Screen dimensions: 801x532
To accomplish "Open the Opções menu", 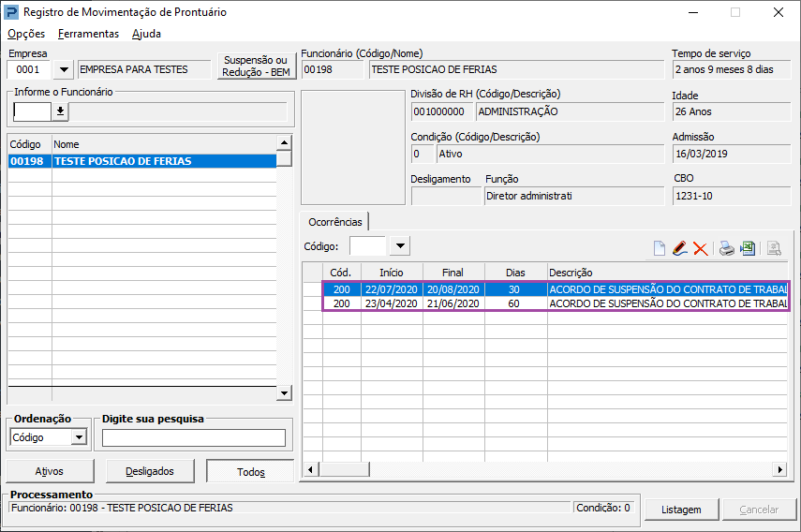I will pyautogui.click(x=26, y=34).
